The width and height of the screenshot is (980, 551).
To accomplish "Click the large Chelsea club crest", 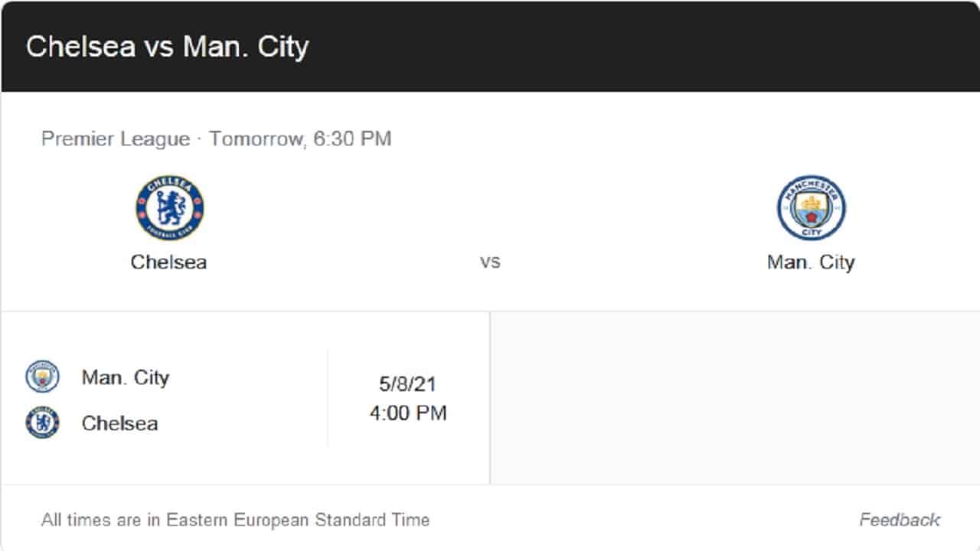I will (170, 207).
